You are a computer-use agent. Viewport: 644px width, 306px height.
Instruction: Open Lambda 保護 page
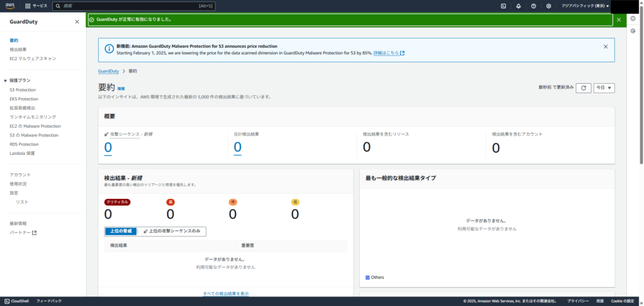22,153
